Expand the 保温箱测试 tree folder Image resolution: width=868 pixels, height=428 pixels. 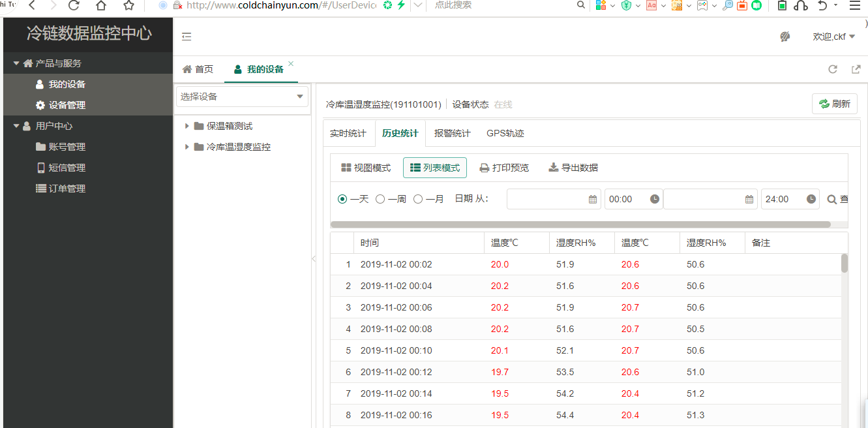point(187,126)
